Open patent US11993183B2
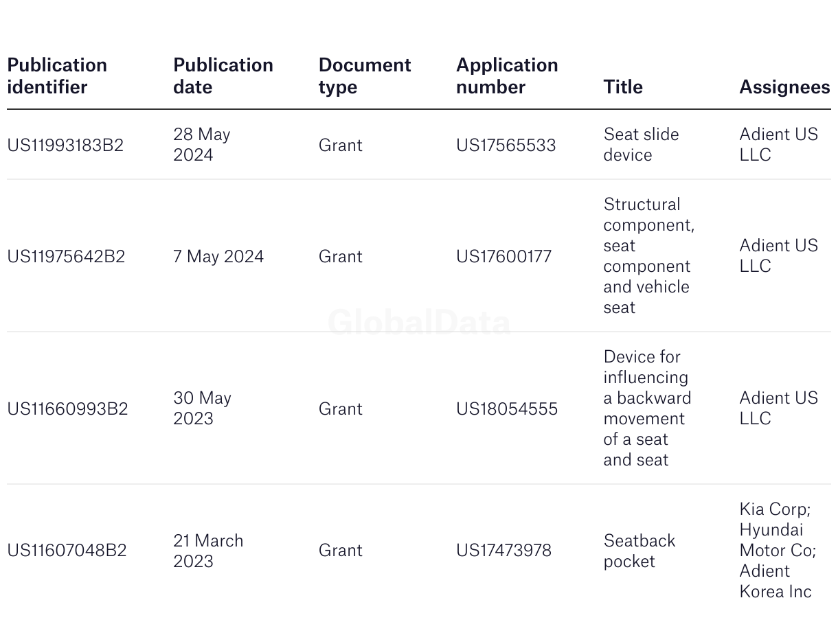The width and height of the screenshot is (838, 644). coord(65,145)
